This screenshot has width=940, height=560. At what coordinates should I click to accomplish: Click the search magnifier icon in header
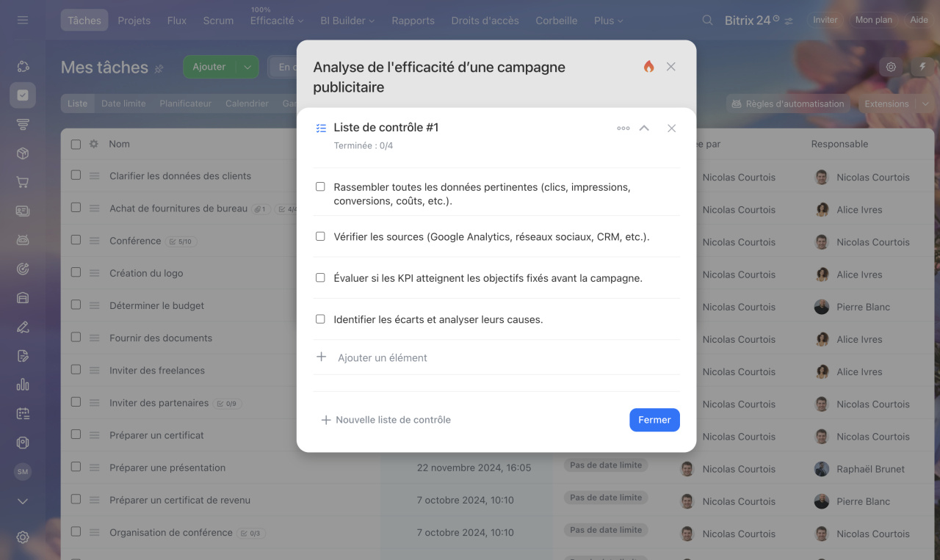[707, 21]
